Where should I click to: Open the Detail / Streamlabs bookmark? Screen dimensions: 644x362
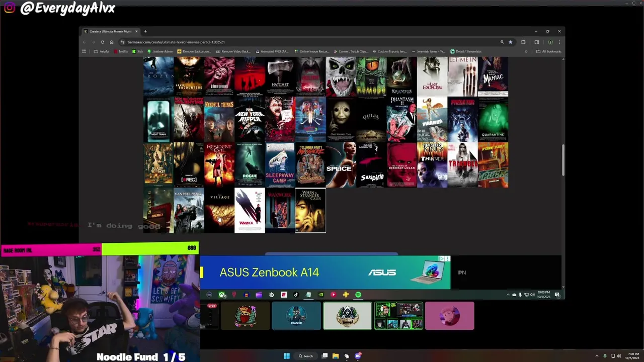(466, 51)
